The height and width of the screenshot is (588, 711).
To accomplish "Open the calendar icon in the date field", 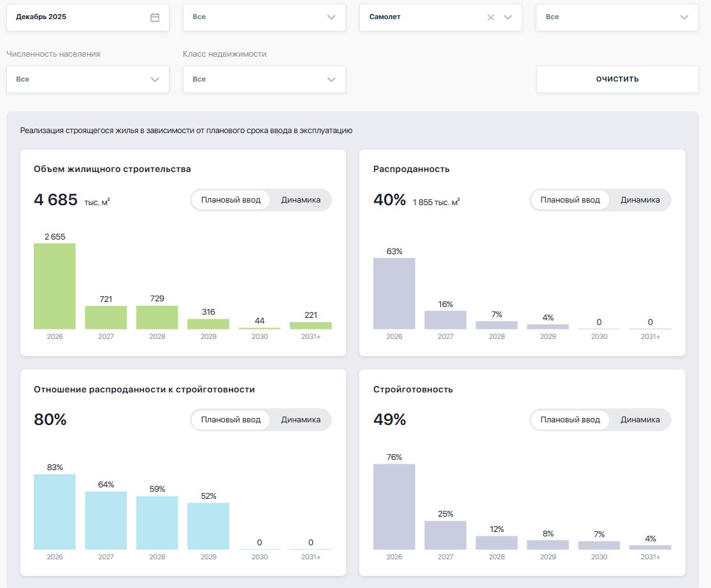I will tap(155, 17).
